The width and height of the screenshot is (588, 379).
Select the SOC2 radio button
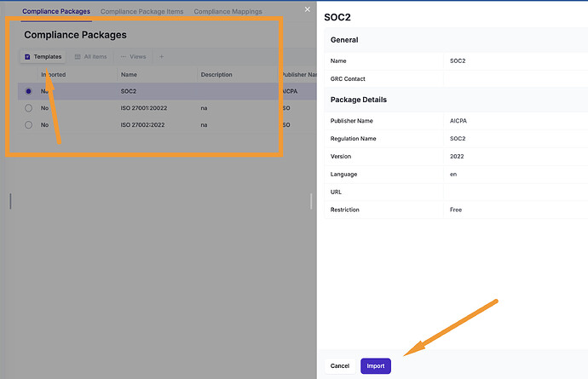point(28,91)
